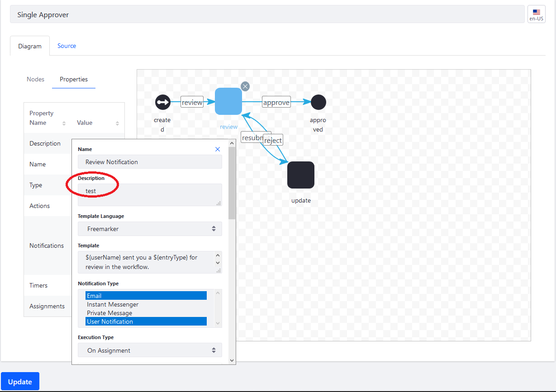Switch to the Source tab
Image resolution: width=556 pixels, height=392 pixels.
[x=67, y=46]
